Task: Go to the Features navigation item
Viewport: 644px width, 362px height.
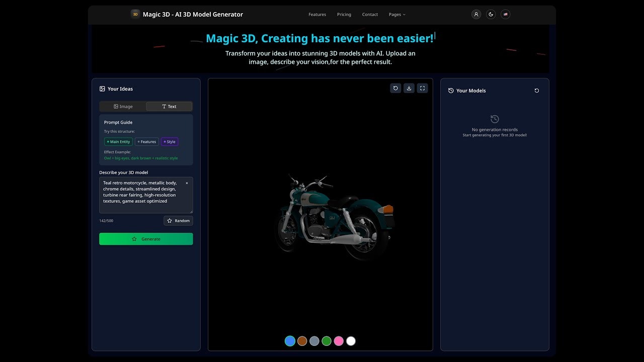Action: pos(317,14)
